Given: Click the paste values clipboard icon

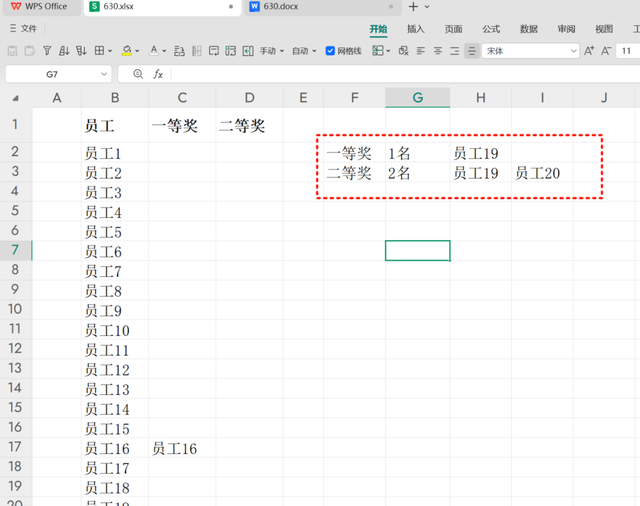Looking at the screenshot, I should tap(13, 51).
